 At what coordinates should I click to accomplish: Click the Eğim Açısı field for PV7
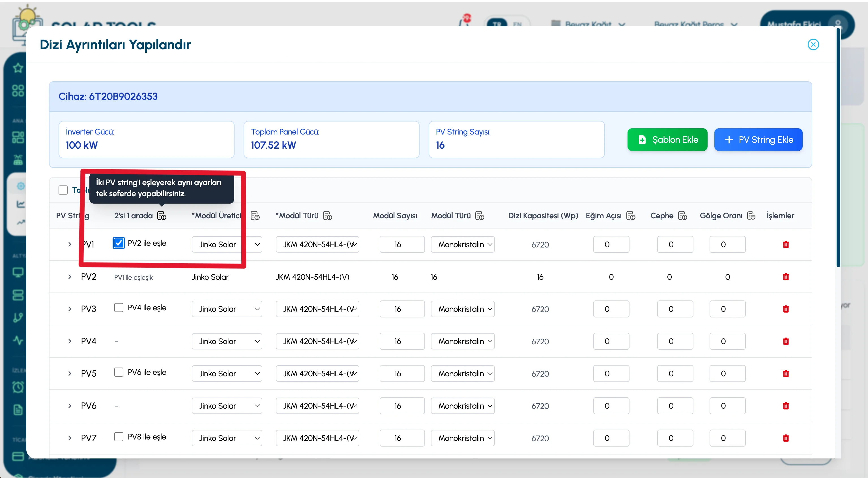611,438
